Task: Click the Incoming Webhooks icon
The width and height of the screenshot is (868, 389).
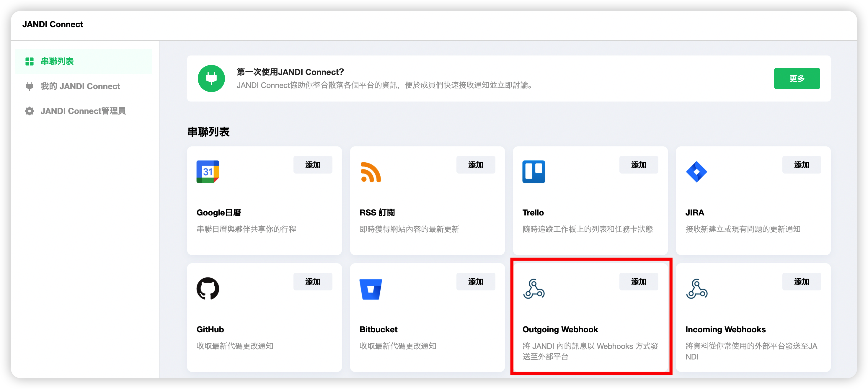Action: pyautogui.click(x=696, y=289)
